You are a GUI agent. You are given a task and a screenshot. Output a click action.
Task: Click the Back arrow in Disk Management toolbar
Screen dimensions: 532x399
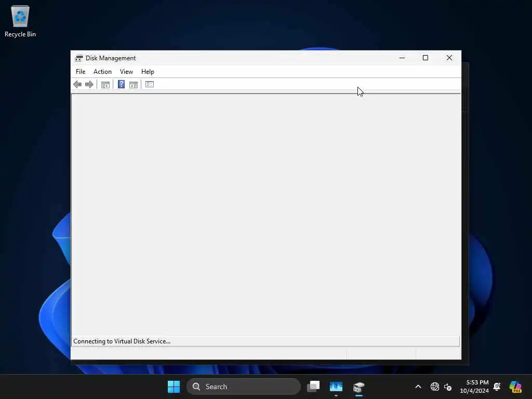click(77, 85)
